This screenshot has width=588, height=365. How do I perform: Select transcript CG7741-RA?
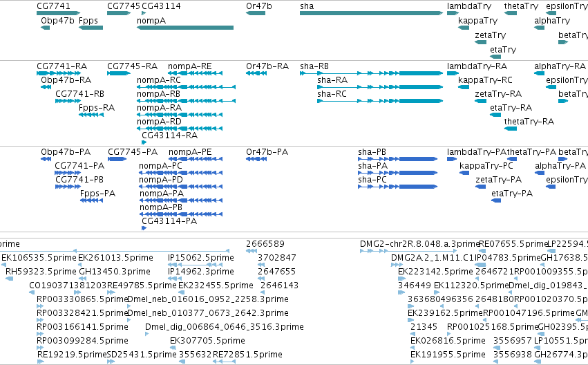[x=59, y=73]
